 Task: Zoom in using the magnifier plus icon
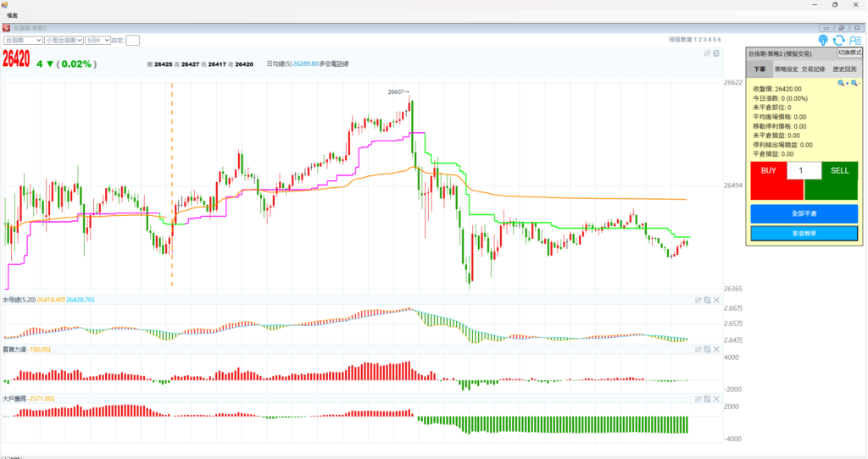[842, 83]
